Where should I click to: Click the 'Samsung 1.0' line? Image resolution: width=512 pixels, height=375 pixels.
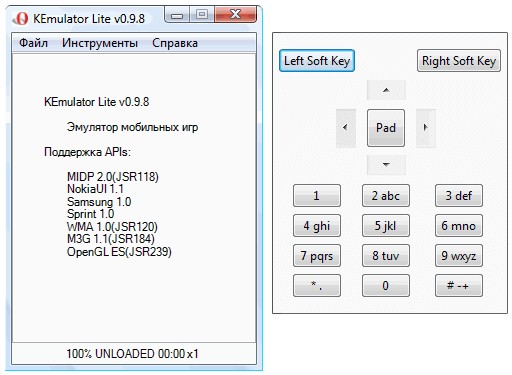(x=99, y=202)
